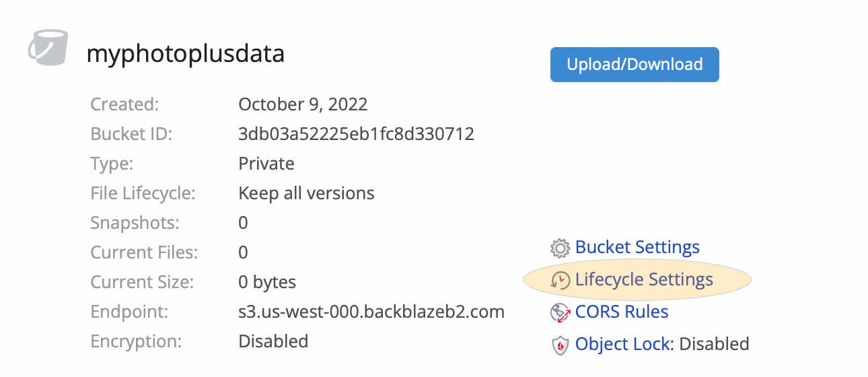Select the myphotoplusdata bucket name
This screenshot has width=868, height=377.
186,53
